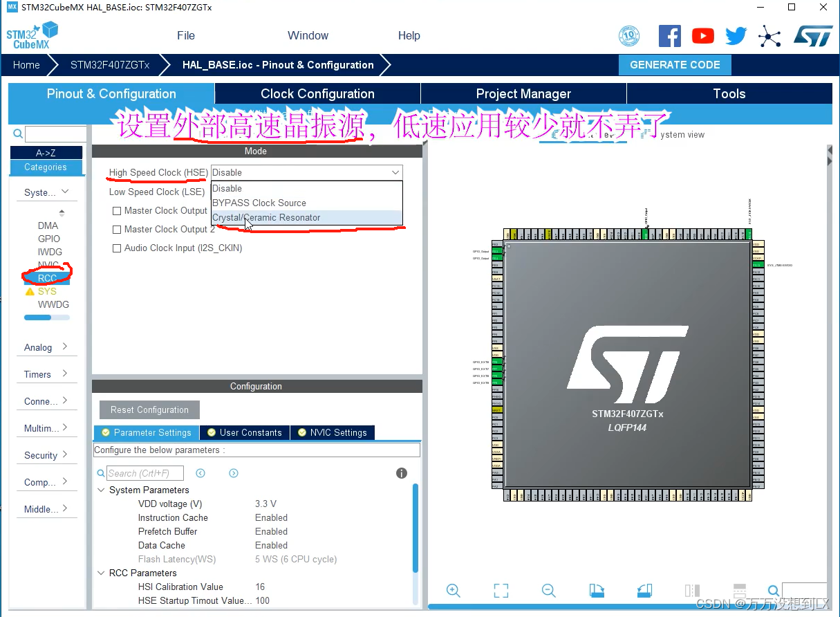Image resolution: width=840 pixels, height=617 pixels.
Task: Click Reset Configuration button
Action: pyautogui.click(x=149, y=409)
